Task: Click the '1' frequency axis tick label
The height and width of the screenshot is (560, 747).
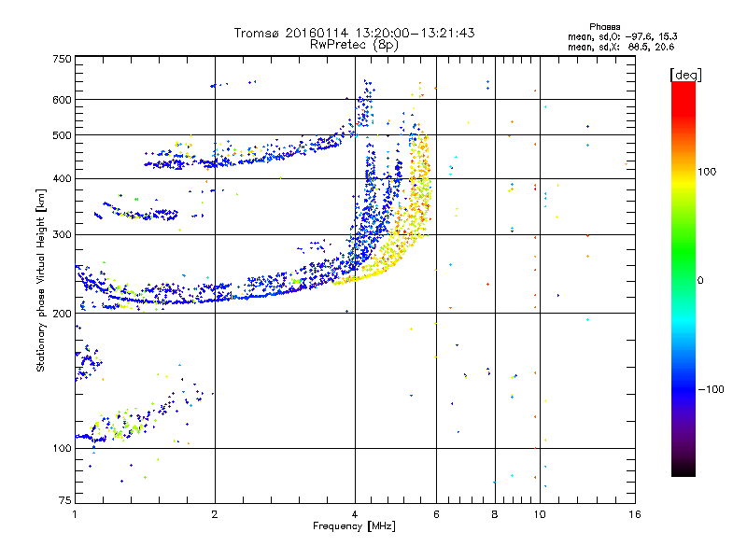Action: point(75,514)
